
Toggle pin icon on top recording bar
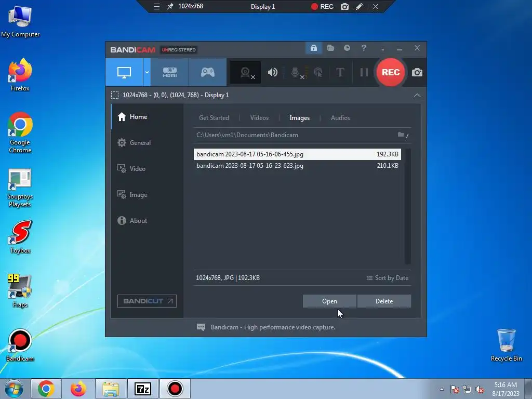pyautogui.click(x=170, y=6)
